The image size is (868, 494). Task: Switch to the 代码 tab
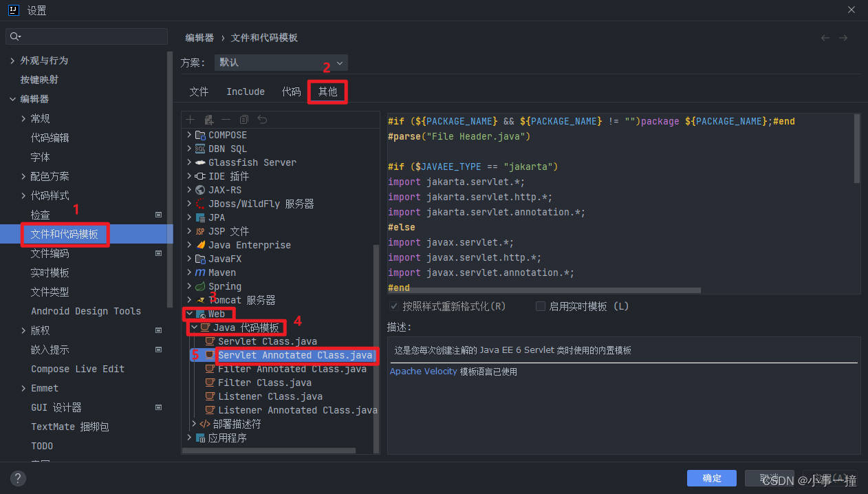(291, 91)
